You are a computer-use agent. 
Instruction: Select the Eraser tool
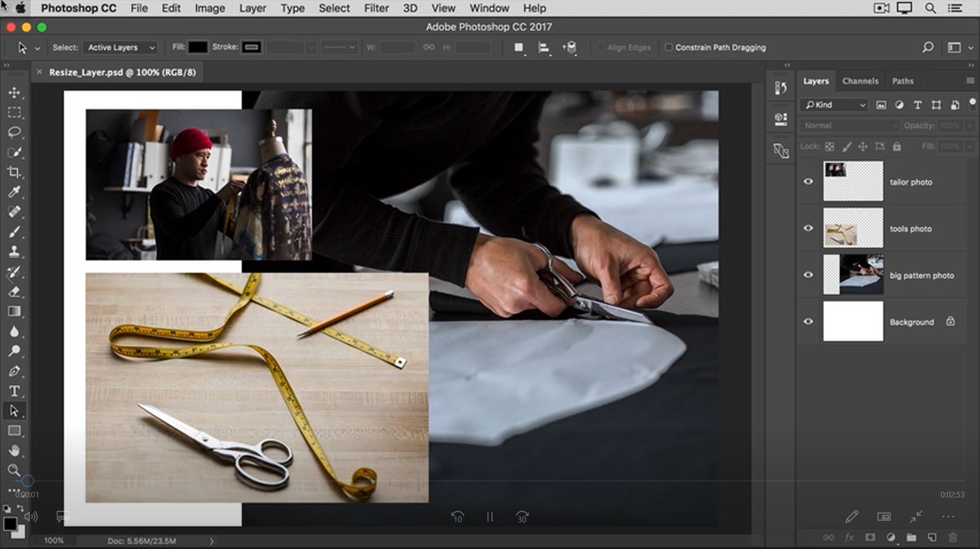pos(14,292)
